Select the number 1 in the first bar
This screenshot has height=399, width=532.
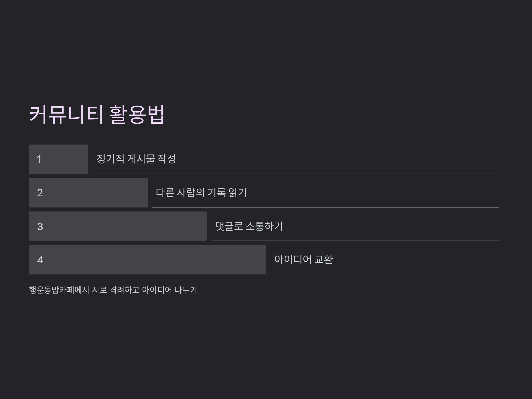39,159
